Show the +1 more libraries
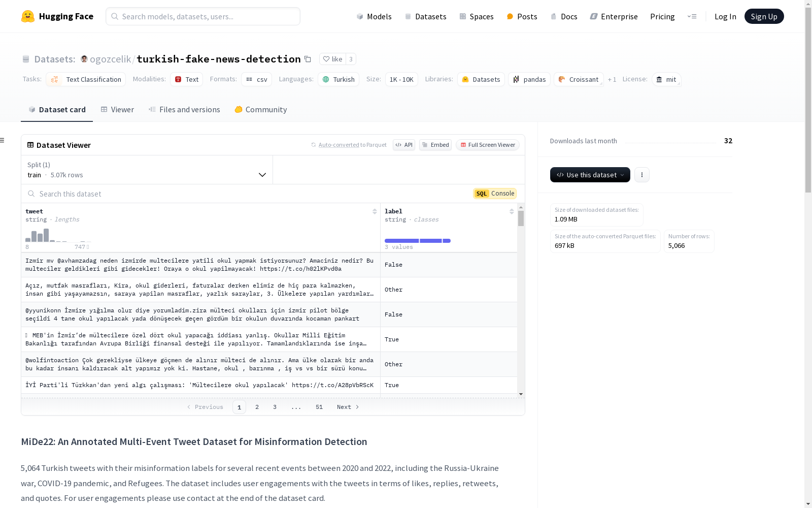Screen dimensions: 812x508 [612, 79]
